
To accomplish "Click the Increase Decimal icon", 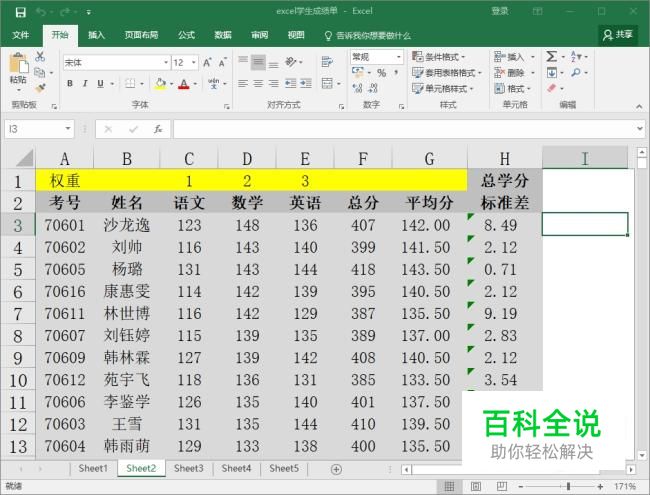I will coord(357,88).
